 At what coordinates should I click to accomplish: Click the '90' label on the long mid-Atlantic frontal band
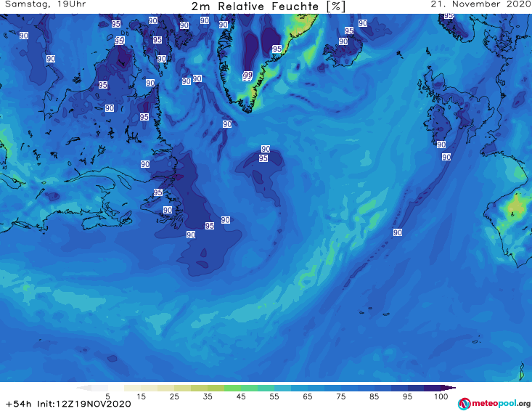pyautogui.click(x=398, y=232)
